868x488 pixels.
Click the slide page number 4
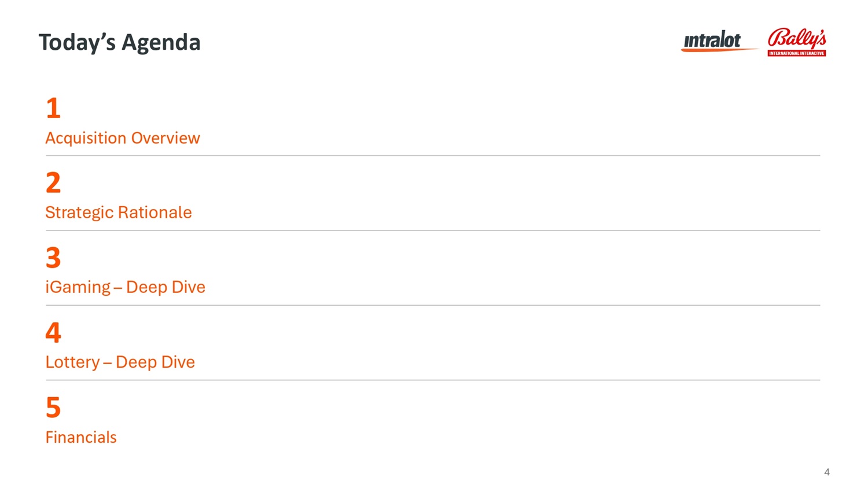(x=827, y=472)
